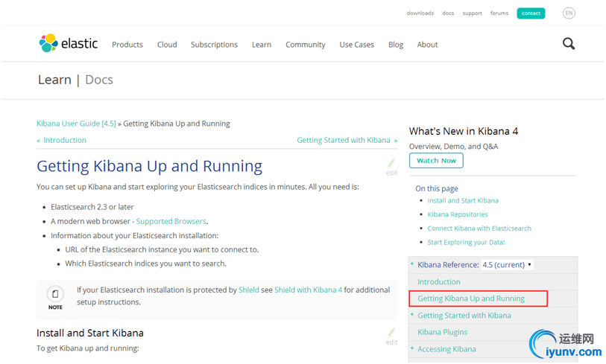Image resolution: width=606 pixels, height=364 pixels.
Task: Select Introduction in the sidebar tree
Action: click(x=438, y=282)
